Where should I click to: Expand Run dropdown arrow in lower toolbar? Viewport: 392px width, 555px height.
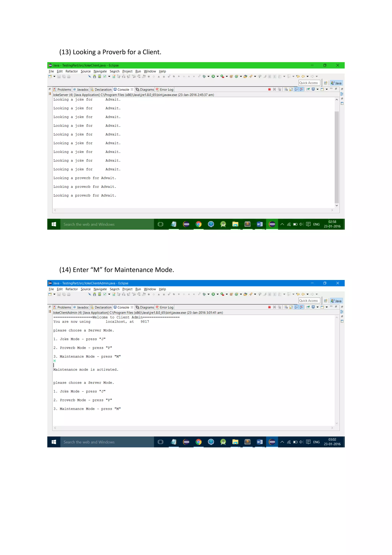217,294
